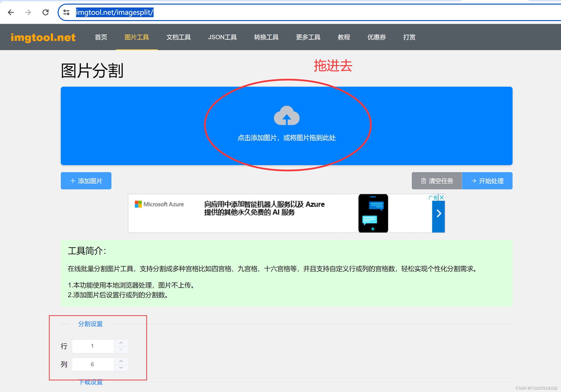Click the 清空任务 button

tap(437, 181)
